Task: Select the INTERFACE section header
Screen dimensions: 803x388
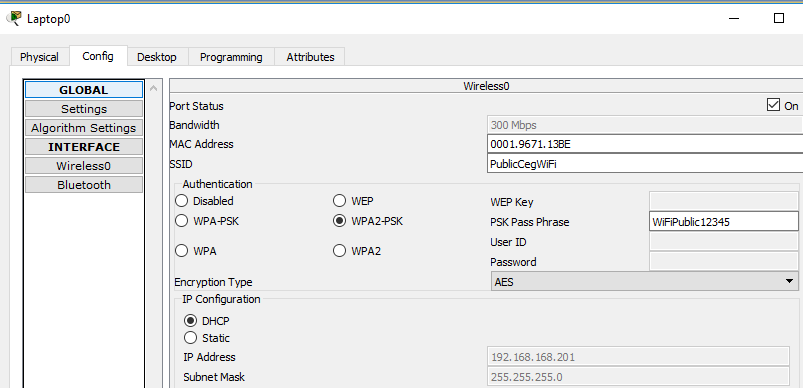Action: 84,147
